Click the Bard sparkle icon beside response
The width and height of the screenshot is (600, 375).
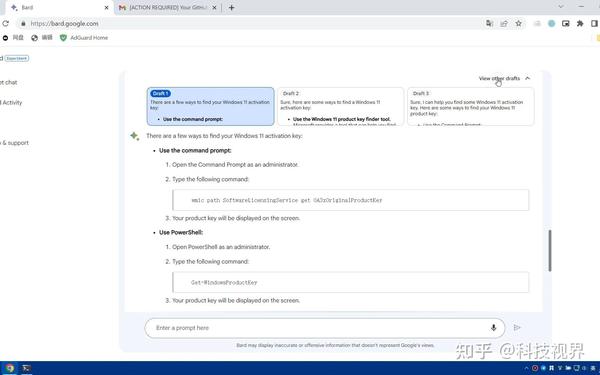[134, 136]
